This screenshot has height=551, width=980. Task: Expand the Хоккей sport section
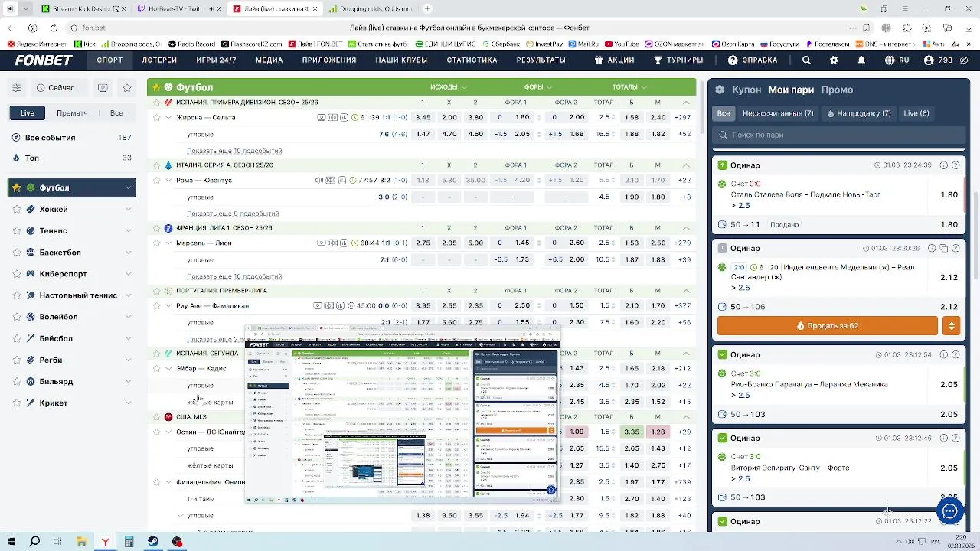tap(128, 209)
